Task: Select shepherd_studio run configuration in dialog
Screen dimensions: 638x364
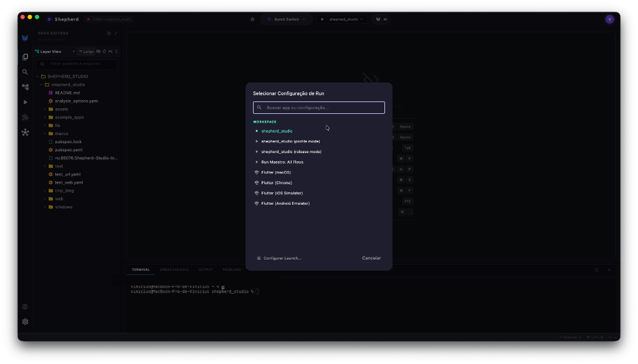Action: 318,131
